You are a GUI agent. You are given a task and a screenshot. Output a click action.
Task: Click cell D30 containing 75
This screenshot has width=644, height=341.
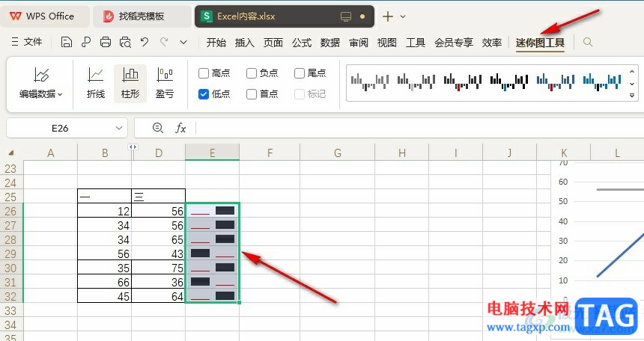pyautogui.click(x=159, y=268)
